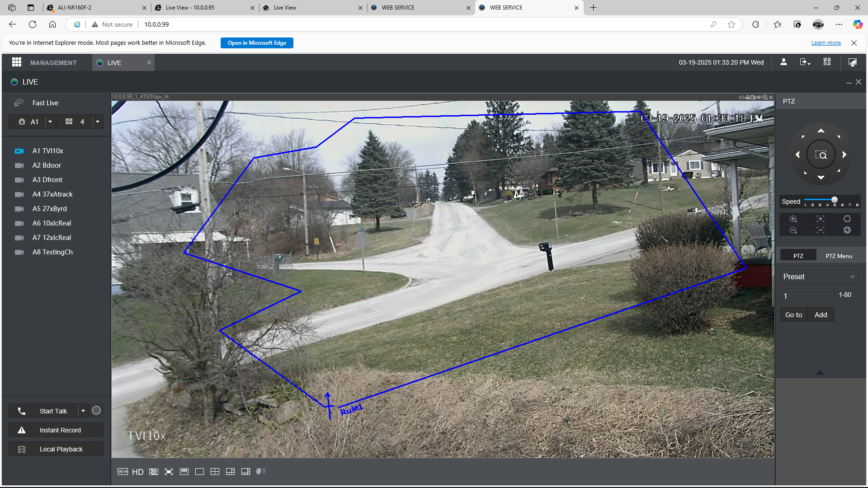Expand the 4-split layout dropdown arrow
Viewport: 868px width, 488px height.
coord(98,122)
